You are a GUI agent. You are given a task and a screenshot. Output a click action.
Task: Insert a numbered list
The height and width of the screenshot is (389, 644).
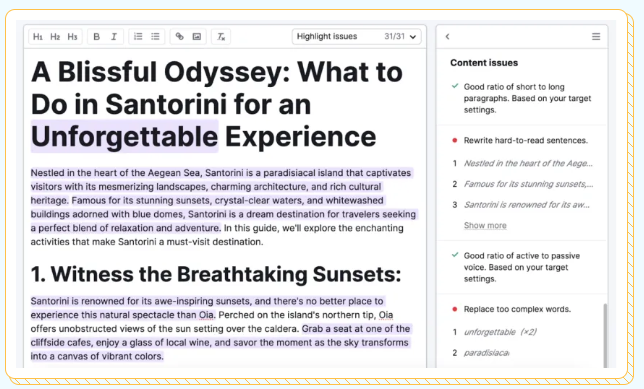point(138,37)
